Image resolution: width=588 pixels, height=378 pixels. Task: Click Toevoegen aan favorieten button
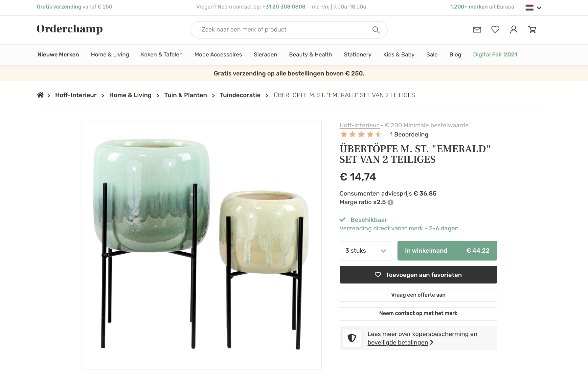pyautogui.click(x=418, y=275)
